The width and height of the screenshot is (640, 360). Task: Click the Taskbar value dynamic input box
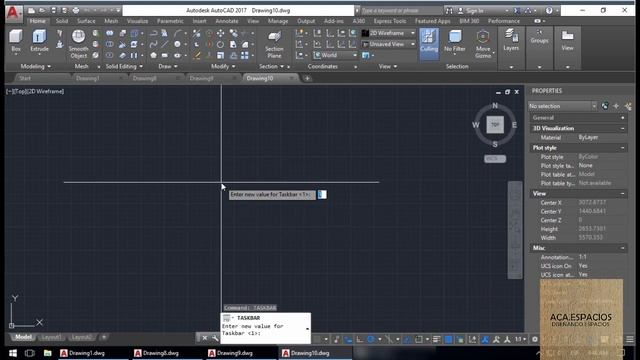[x=322, y=195]
